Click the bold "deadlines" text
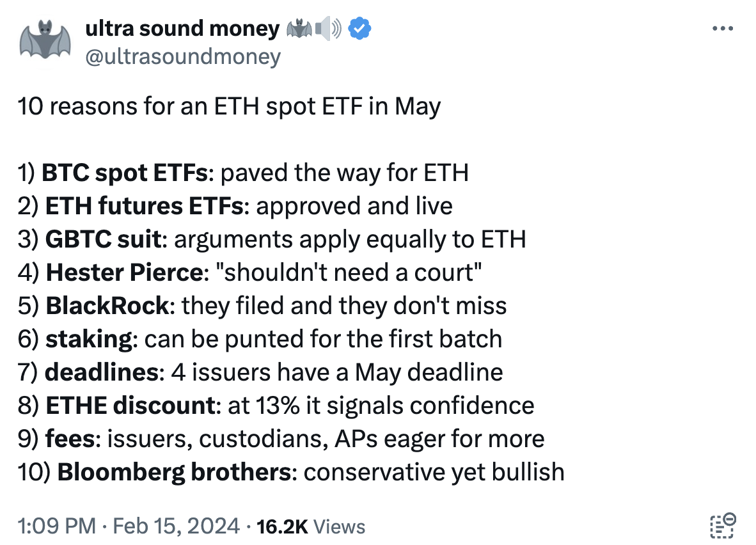 pyautogui.click(x=101, y=372)
